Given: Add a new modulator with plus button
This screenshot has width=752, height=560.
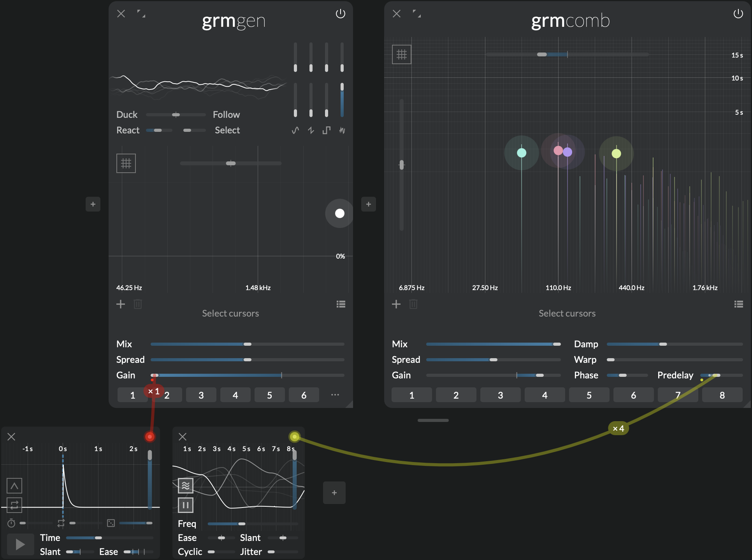Looking at the screenshot, I should coord(334,493).
